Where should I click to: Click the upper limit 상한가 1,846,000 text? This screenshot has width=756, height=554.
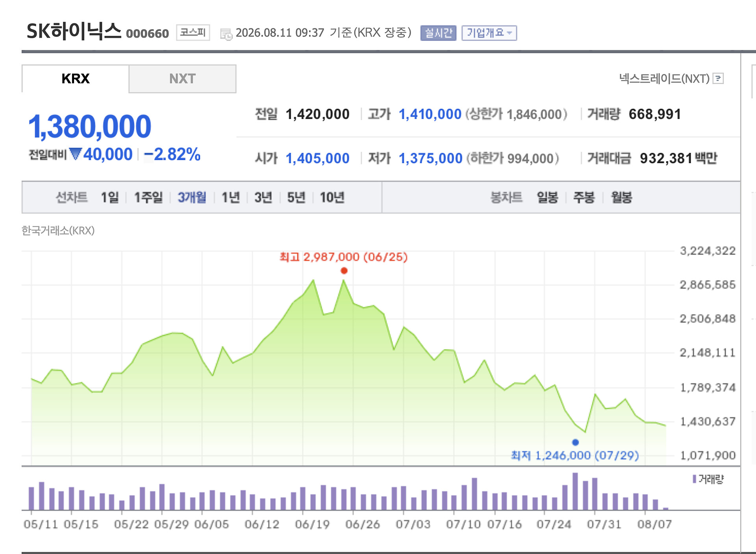516,114
